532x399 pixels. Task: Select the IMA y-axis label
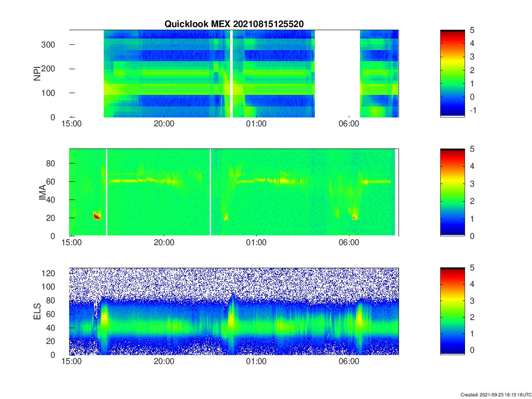coord(43,192)
